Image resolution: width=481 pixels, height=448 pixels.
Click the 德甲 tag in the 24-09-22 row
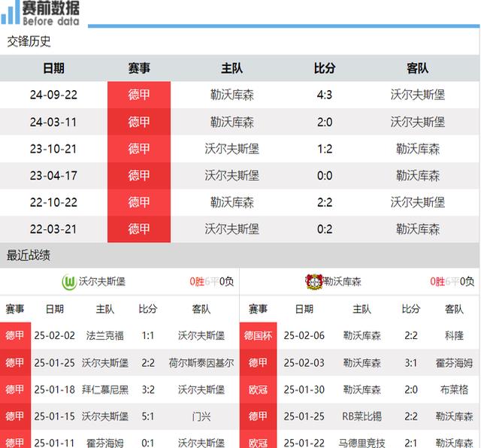pos(139,95)
